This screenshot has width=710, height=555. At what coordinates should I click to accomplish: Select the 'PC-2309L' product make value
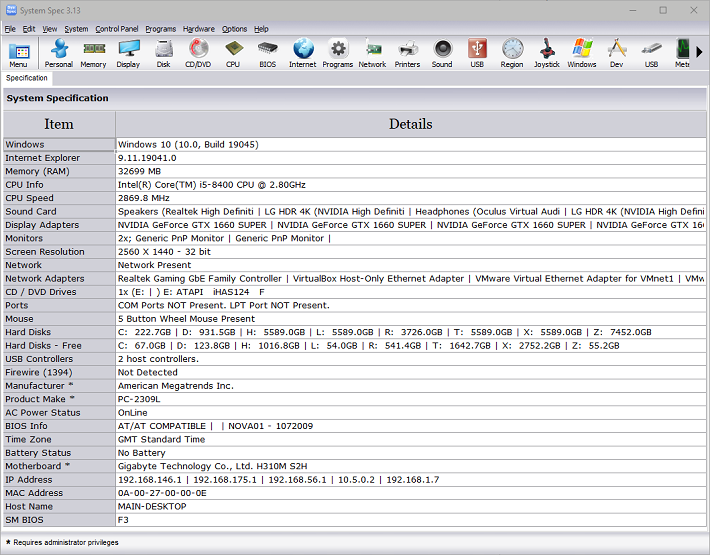tap(139, 399)
